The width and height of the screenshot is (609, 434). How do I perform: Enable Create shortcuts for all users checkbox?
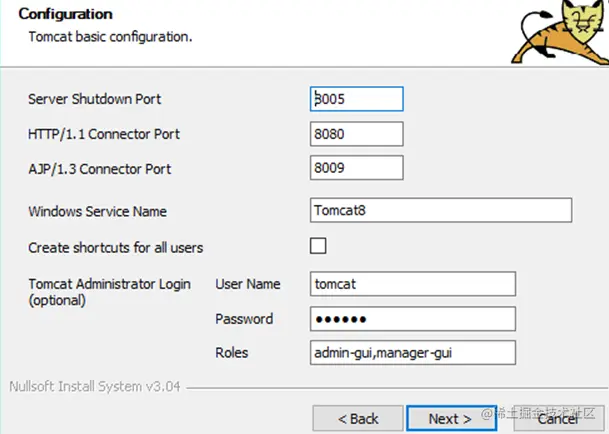pos(319,246)
